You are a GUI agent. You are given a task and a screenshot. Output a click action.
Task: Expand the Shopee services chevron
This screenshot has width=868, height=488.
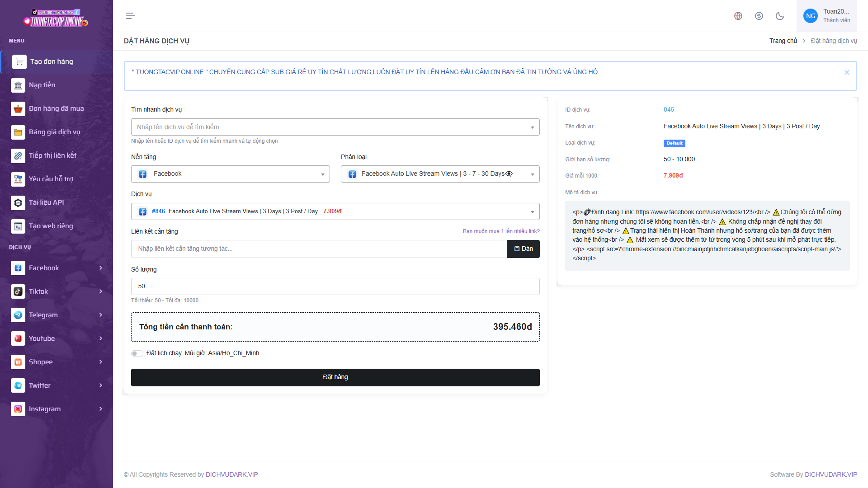tap(101, 362)
